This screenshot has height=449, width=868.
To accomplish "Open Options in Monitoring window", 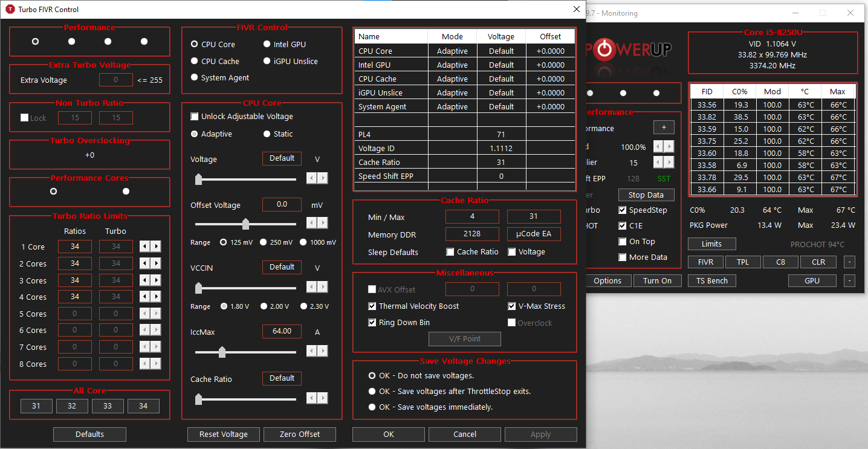I will coord(607,281).
